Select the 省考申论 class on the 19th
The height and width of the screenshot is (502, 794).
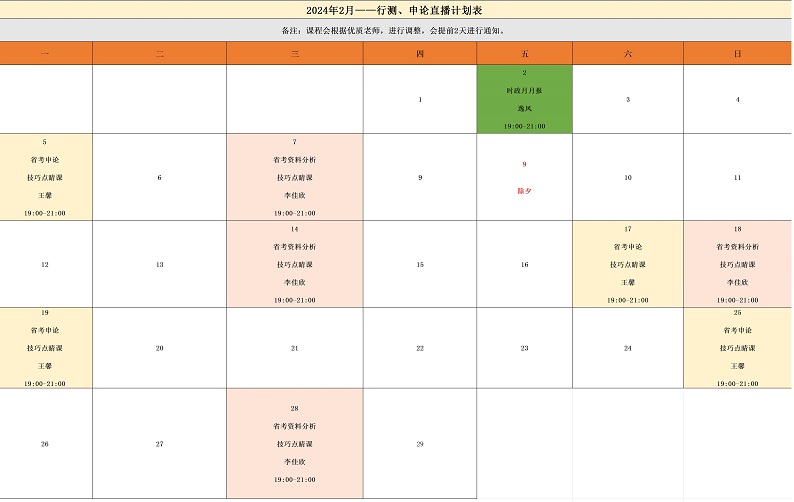45,348
